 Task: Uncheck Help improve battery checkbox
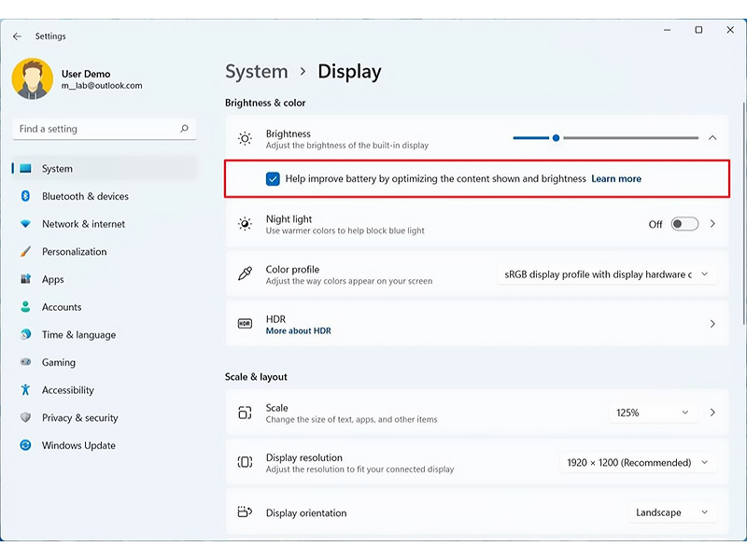tap(273, 179)
